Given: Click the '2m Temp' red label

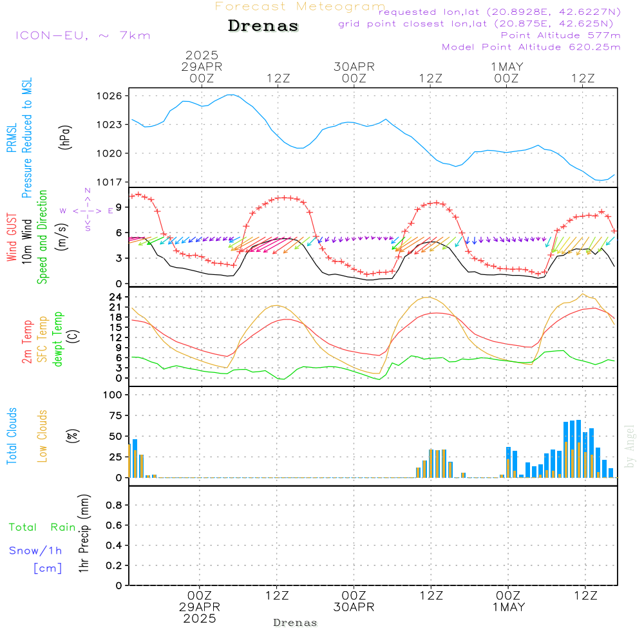Looking at the screenshot, I should pyautogui.click(x=26, y=342).
